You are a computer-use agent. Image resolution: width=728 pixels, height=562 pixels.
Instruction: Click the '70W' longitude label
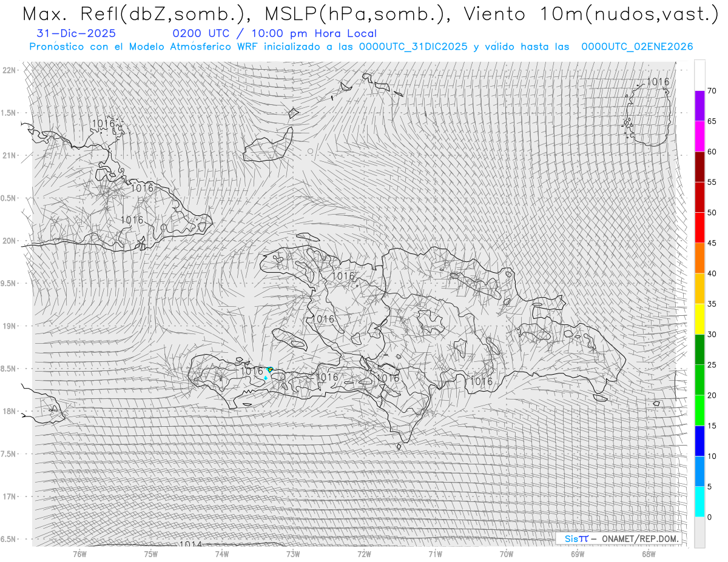pos(507,554)
